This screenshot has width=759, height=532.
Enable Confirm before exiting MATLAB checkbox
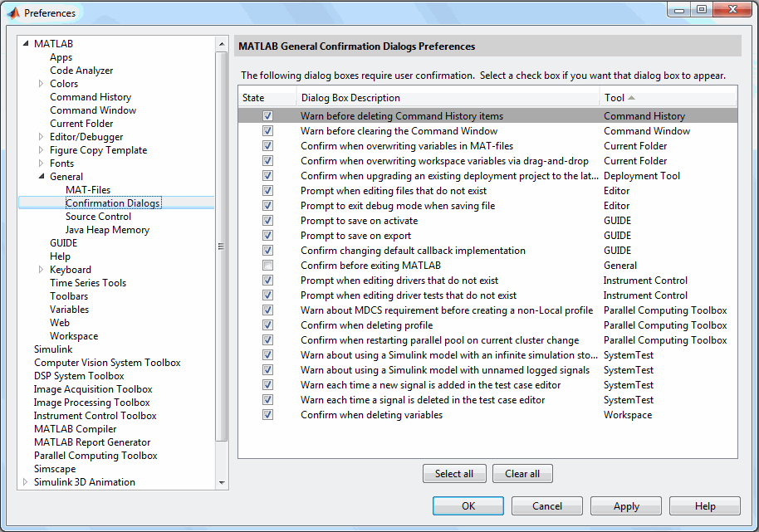tap(267, 266)
